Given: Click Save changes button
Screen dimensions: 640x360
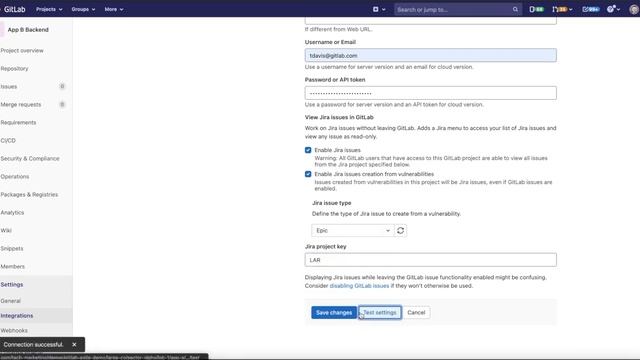Looking at the screenshot, I should tap(334, 312).
